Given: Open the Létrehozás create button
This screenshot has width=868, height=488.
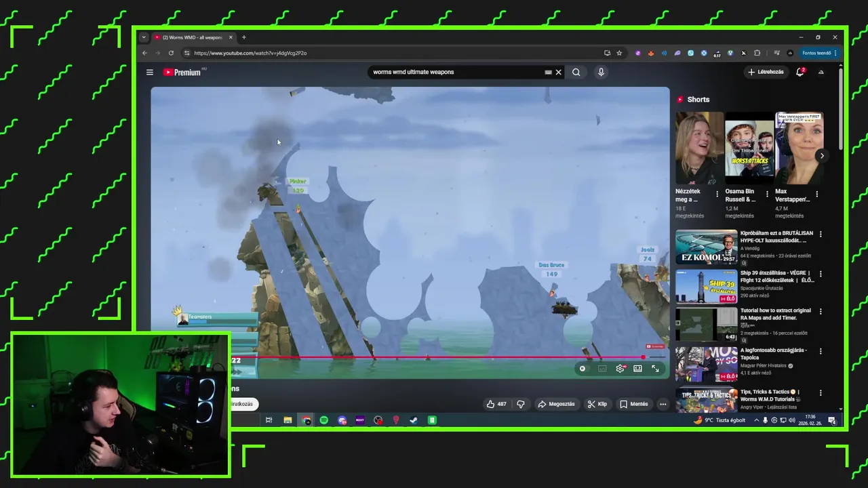Looking at the screenshot, I should tap(766, 72).
